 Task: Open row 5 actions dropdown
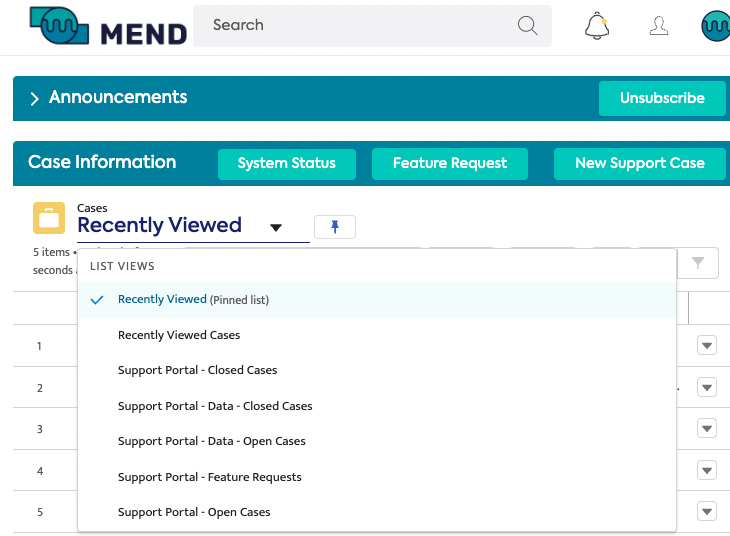[707, 512]
